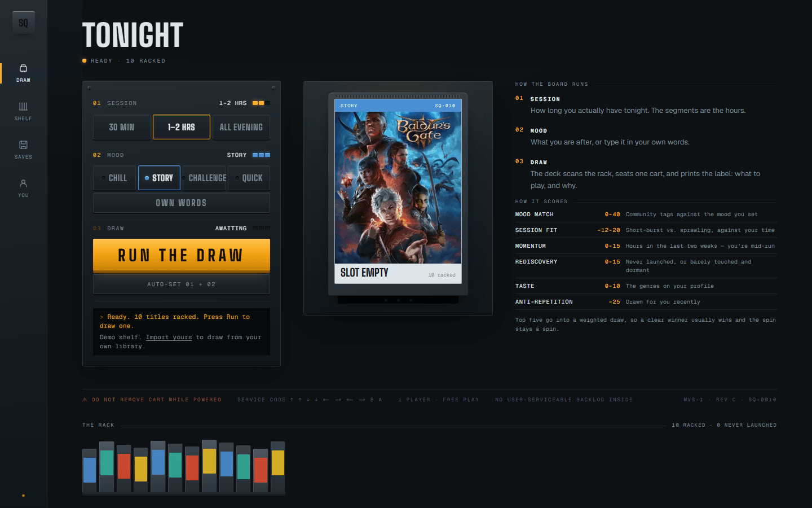
Task: Click the Baldur's Gate cartridge cover art
Action: pyautogui.click(x=398, y=187)
